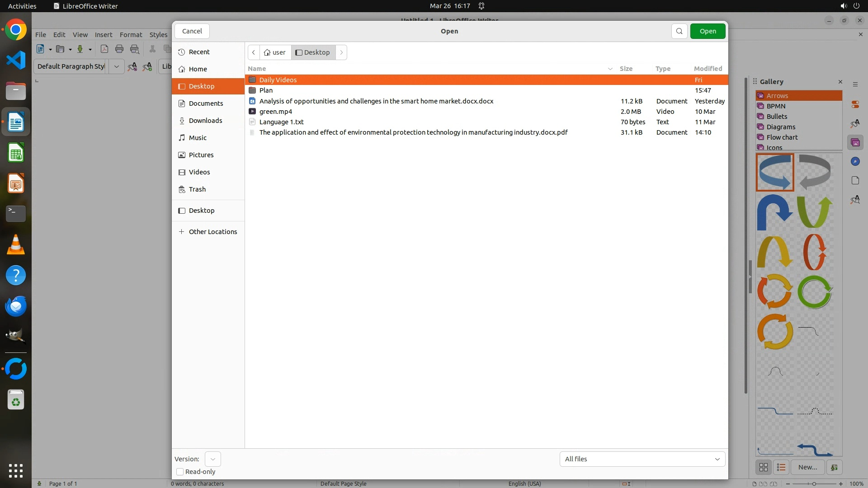Click the Toggle Print Preview icon
This screenshot has width=868, height=488.
coord(135,49)
